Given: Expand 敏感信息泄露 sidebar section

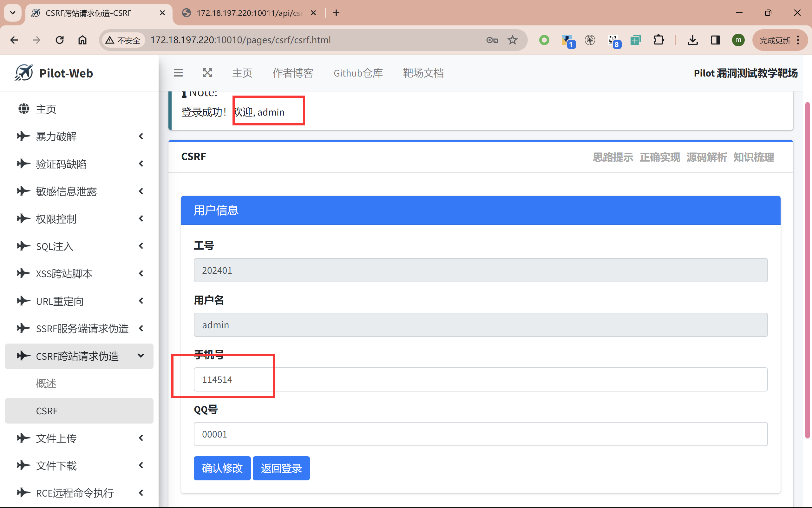Looking at the screenshot, I should [79, 191].
